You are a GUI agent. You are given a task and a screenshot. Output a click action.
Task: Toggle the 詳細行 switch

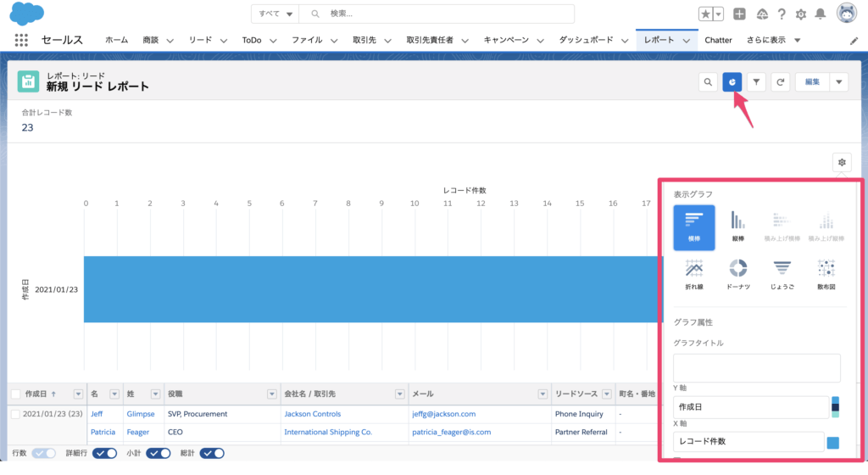105,453
